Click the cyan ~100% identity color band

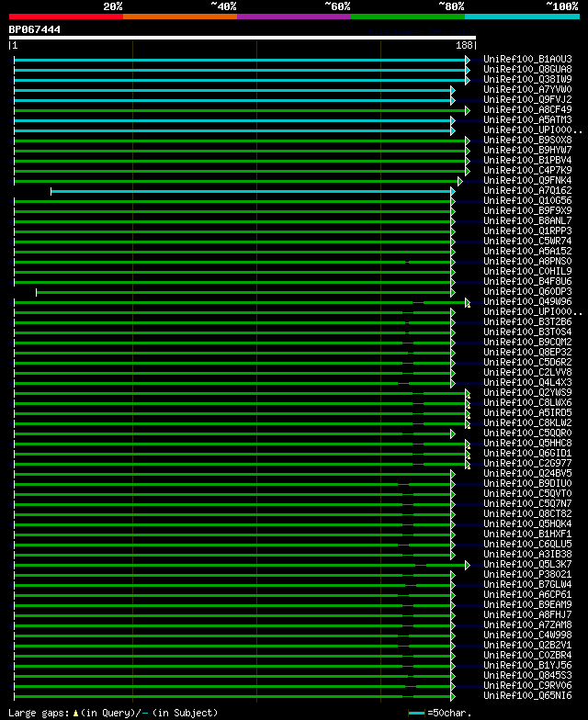click(522, 17)
